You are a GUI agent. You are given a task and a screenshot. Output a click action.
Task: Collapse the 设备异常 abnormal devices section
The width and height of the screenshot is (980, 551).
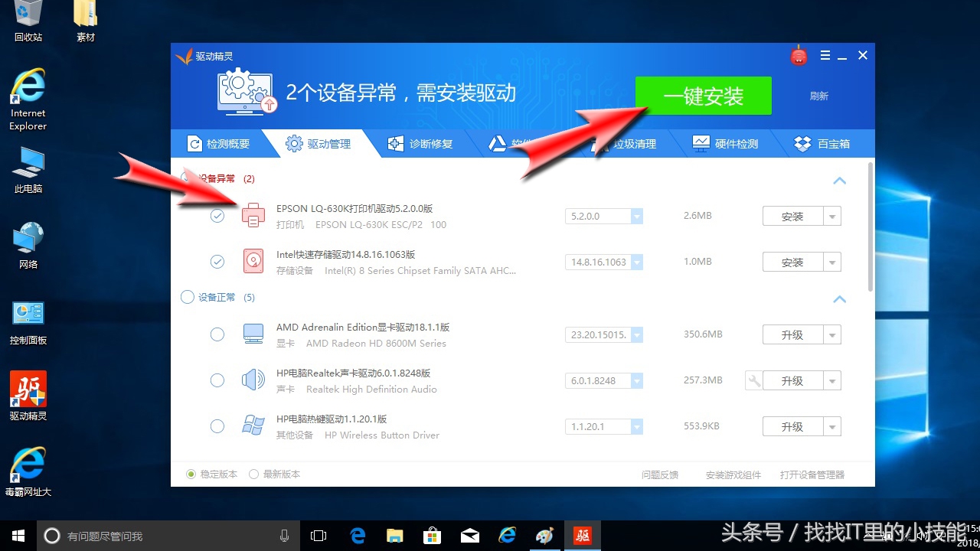[839, 181]
